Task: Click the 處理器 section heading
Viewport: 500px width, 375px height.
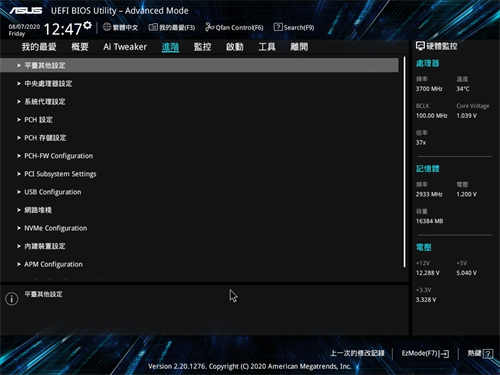Action: pyautogui.click(x=428, y=63)
